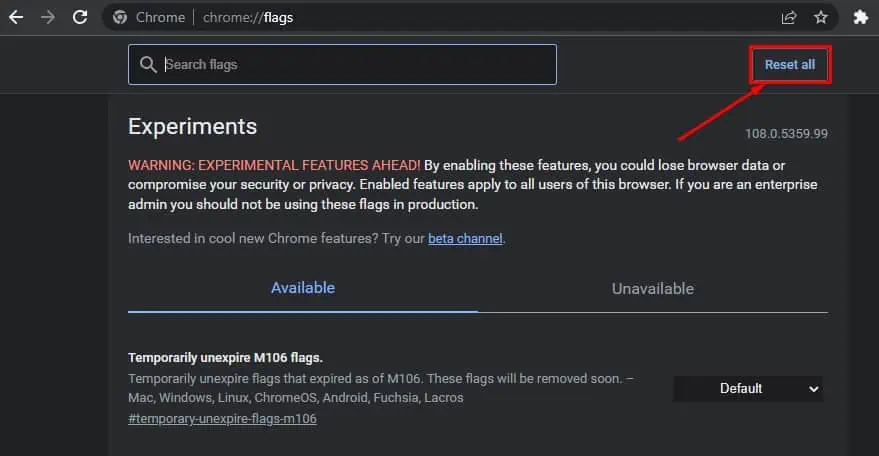Click the Experiments heading
Screen dimensions: 879x456
[x=192, y=127]
